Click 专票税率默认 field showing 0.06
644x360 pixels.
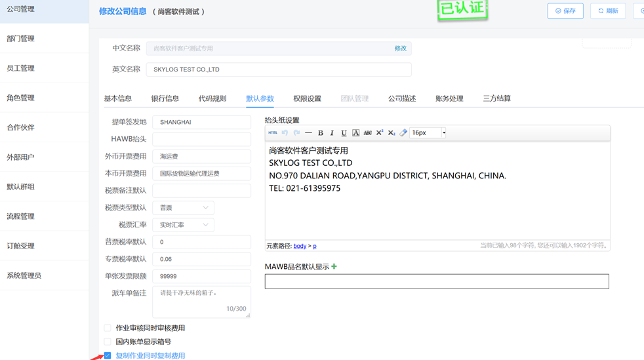202,259
